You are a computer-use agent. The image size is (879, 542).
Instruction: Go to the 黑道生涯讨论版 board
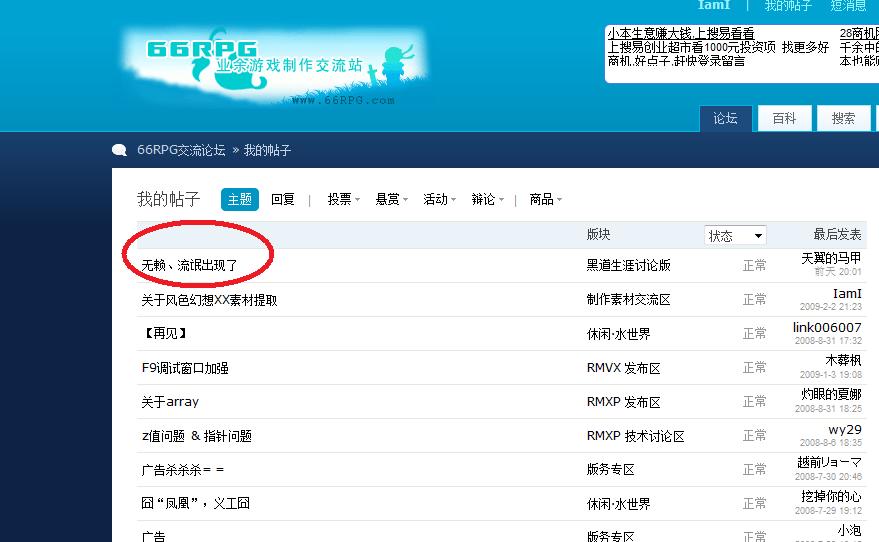628,265
